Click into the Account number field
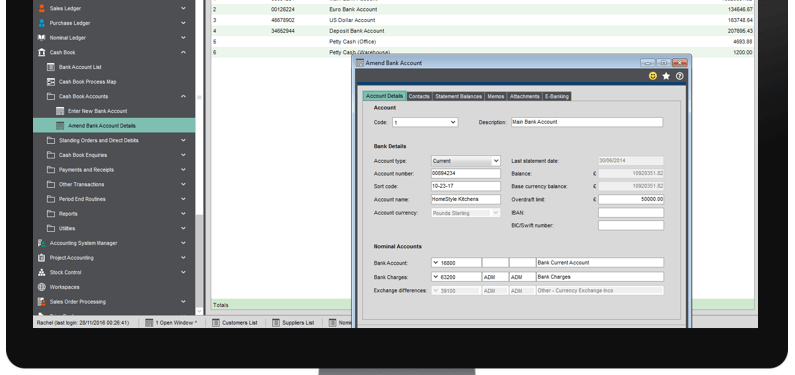 (465, 174)
